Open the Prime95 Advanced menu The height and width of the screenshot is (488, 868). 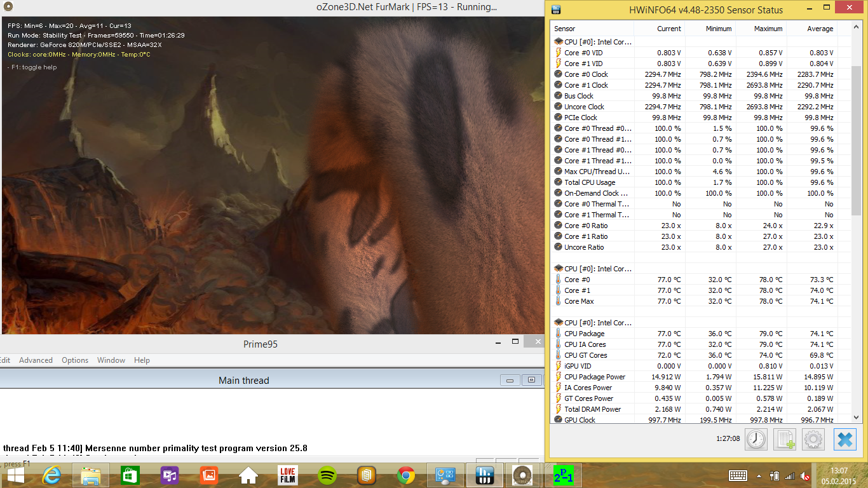pos(36,360)
